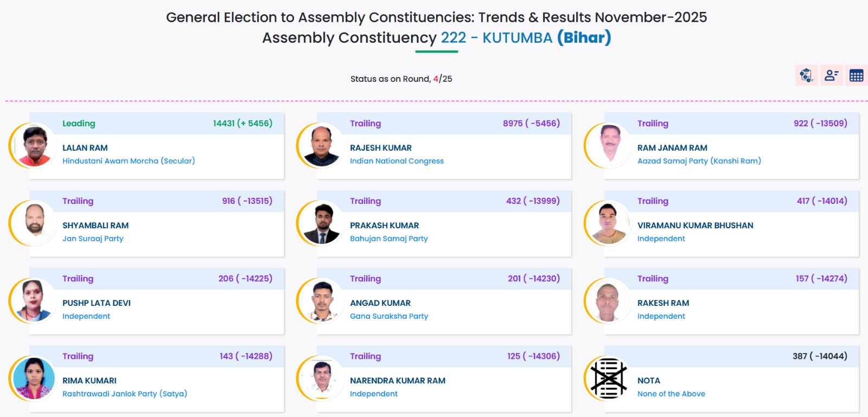This screenshot has height=417, width=868.
Task: Click the NOTA crossed-ballot icon
Action: pyautogui.click(x=609, y=378)
